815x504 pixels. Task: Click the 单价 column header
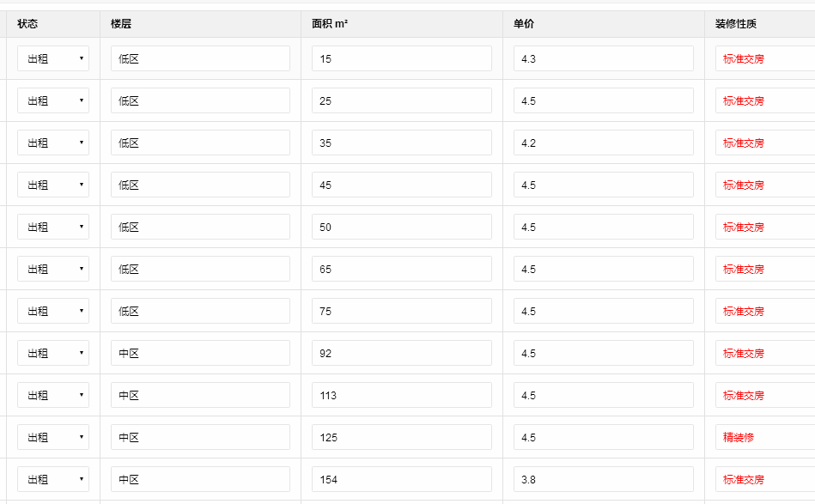coord(524,24)
